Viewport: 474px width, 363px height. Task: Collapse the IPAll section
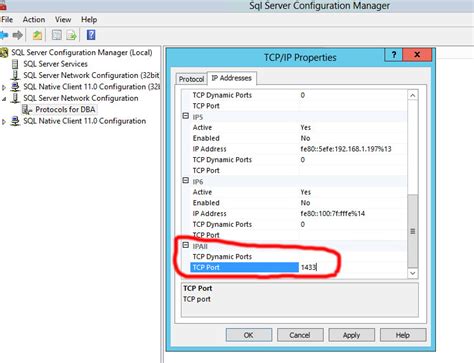186,245
